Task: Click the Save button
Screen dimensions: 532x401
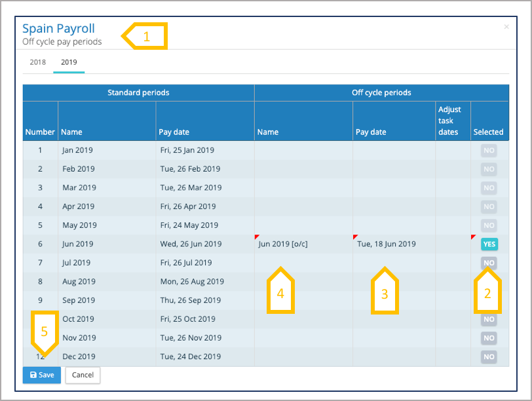Action: pos(42,375)
